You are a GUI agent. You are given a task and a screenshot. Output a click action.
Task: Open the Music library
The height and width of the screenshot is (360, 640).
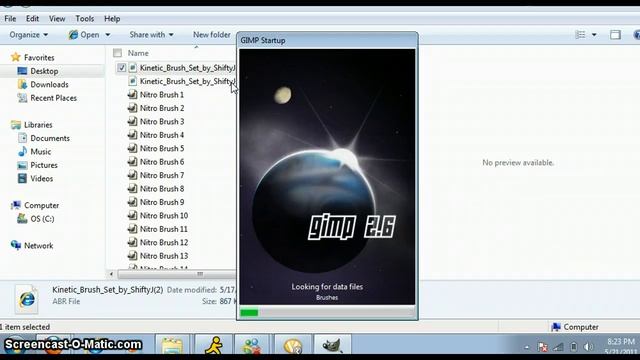tap(40, 152)
